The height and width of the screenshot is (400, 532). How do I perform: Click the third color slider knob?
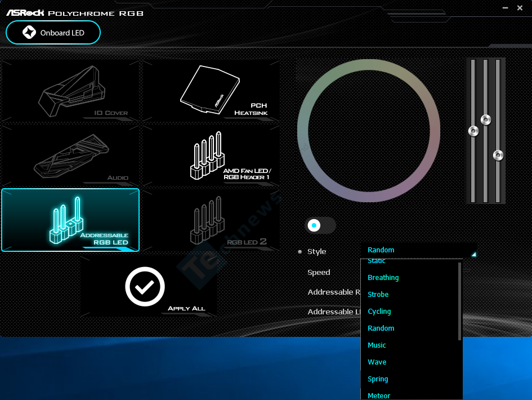(498, 155)
